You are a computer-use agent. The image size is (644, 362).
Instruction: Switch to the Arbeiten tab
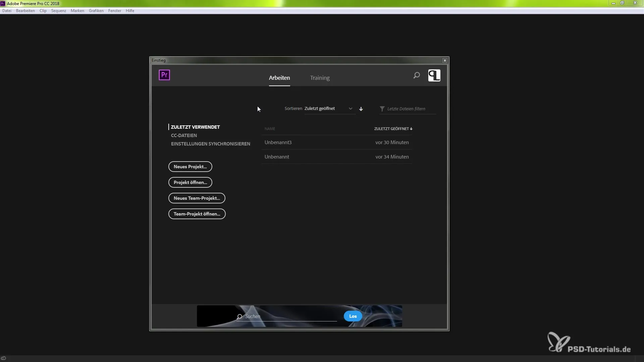279,78
